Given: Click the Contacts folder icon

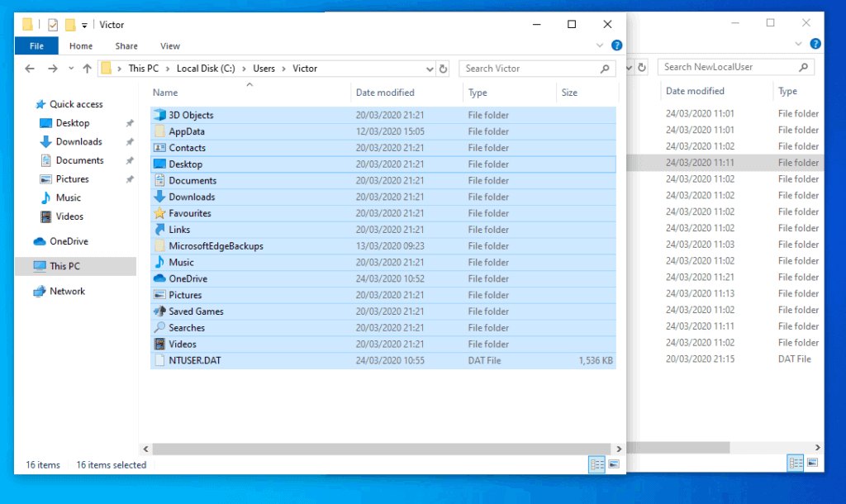Looking at the screenshot, I should [x=159, y=148].
